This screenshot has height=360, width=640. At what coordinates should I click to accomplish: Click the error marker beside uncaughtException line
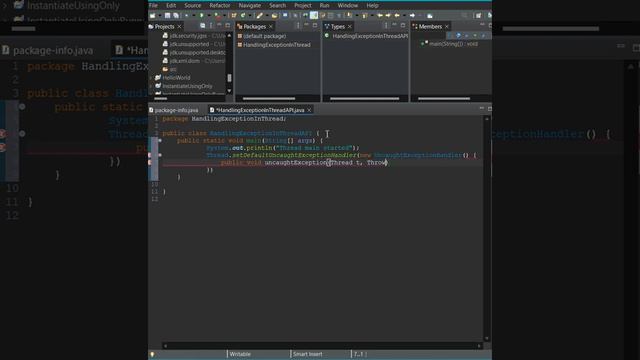(150, 162)
